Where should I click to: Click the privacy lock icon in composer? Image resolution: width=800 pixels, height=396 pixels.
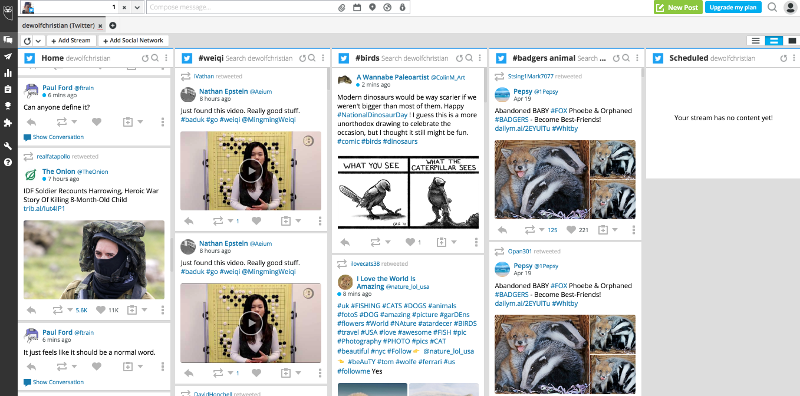[402, 7]
